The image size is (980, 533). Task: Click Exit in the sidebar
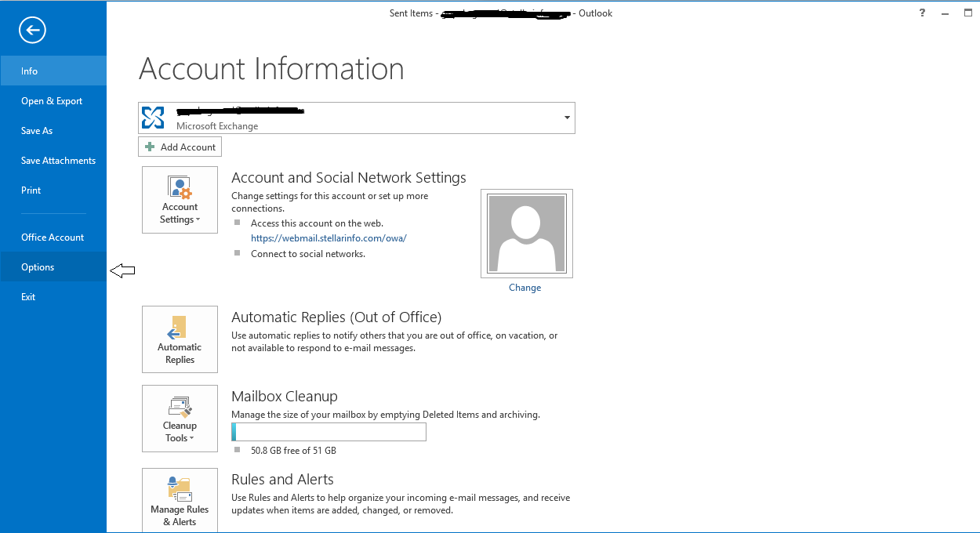(x=53, y=297)
